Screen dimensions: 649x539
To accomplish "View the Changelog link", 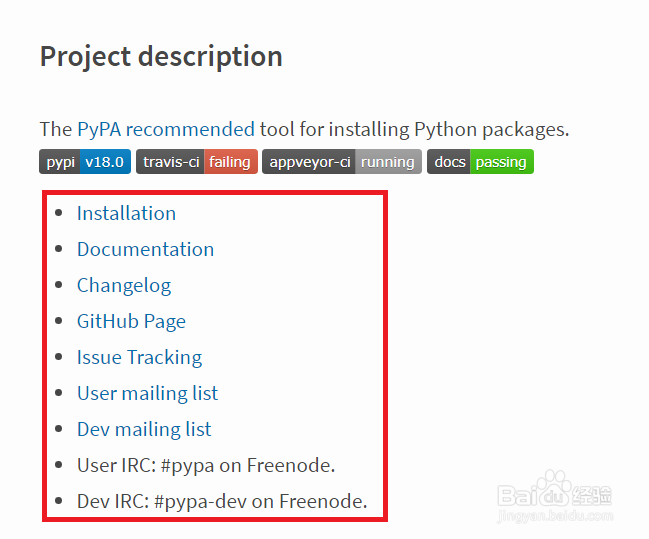I will [124, 285].
